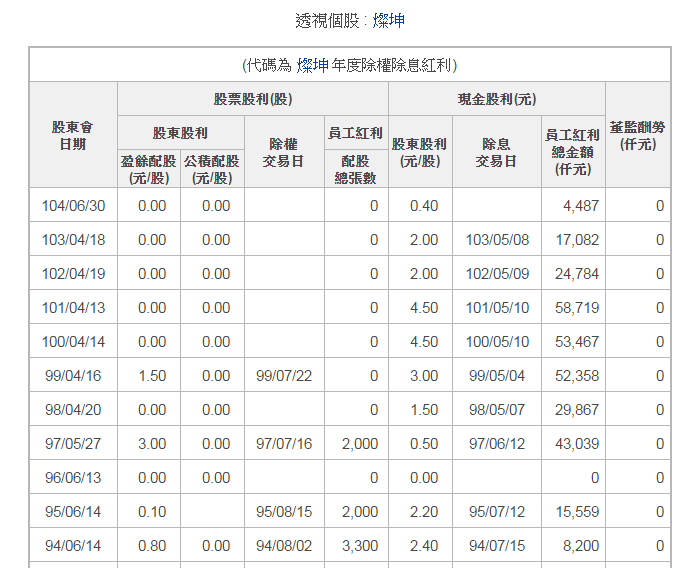Screen dimensions: 686x568
Task: Select the 102/04/19 shareholder meeting date
Action: click(74, 274)
